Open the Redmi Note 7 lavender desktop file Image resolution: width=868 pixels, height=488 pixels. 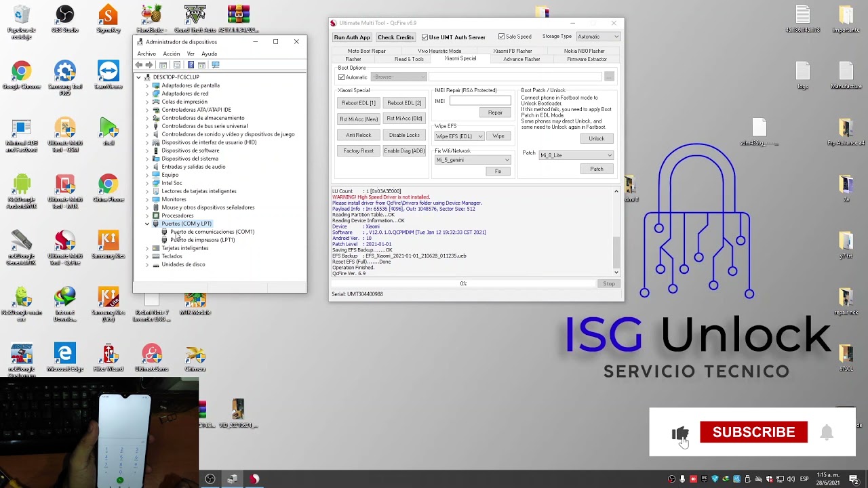pyautogui.click(x=152, y=307)
